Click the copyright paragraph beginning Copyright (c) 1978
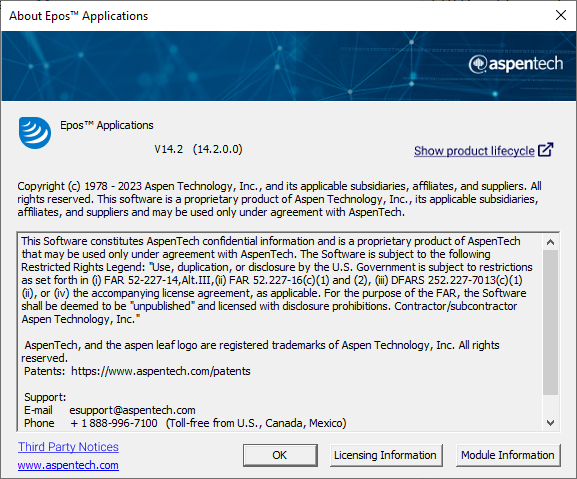The width and height of the screenshot is (577, 479). [x=279, y=199]
